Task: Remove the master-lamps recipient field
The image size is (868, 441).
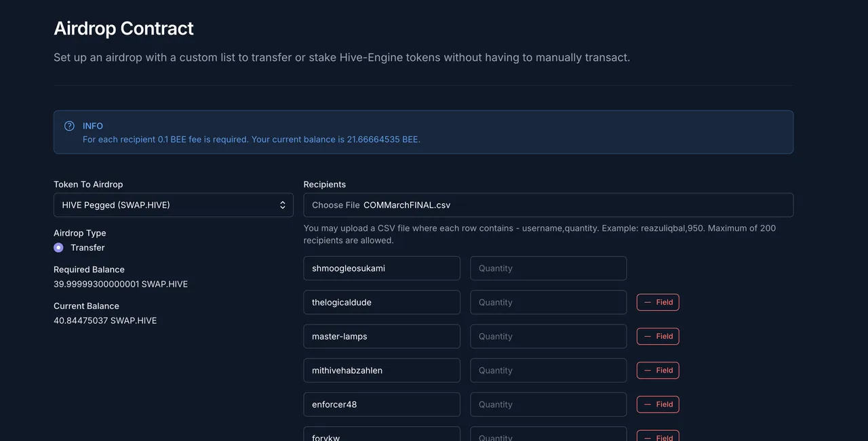Action: tap(658, 336)
